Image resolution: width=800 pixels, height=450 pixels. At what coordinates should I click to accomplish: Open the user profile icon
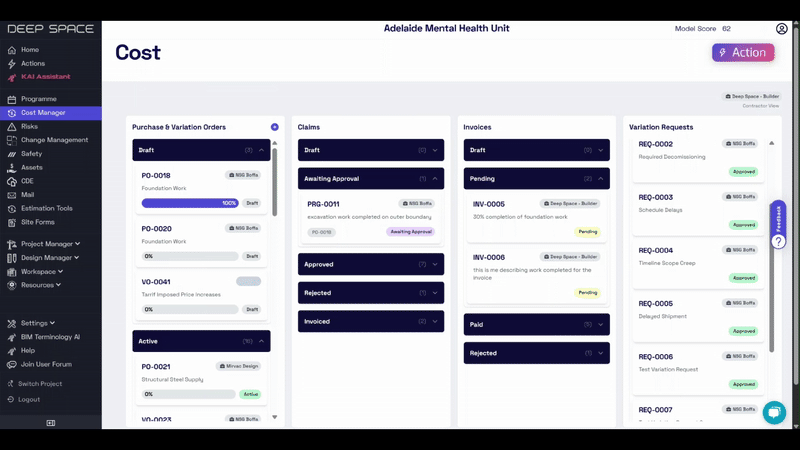pyautogui.click(x=781, y=29)
